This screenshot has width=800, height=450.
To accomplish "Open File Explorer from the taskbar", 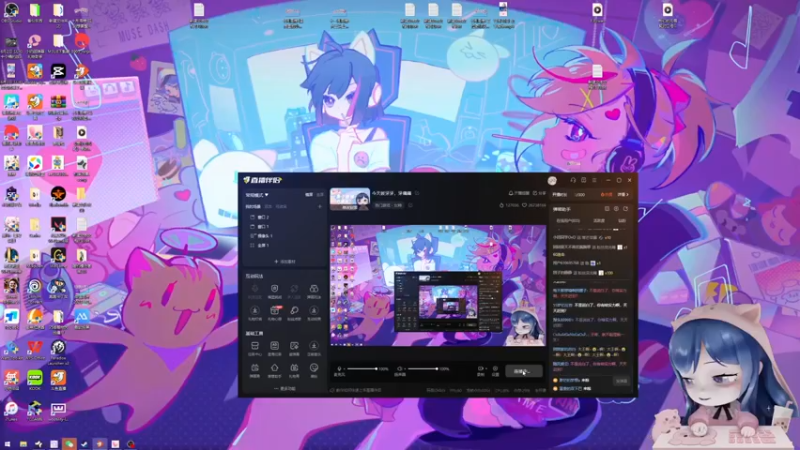I will (x=23, y=444).
